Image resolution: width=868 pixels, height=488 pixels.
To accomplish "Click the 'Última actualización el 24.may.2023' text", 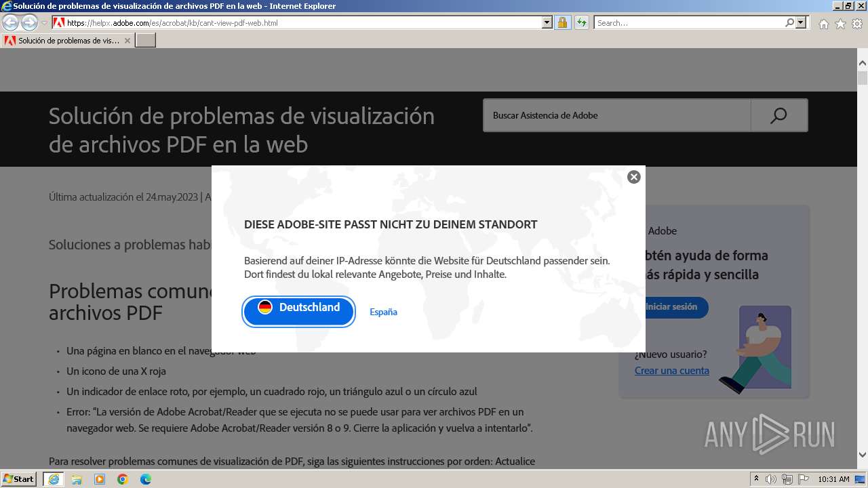I will [123, 197].
